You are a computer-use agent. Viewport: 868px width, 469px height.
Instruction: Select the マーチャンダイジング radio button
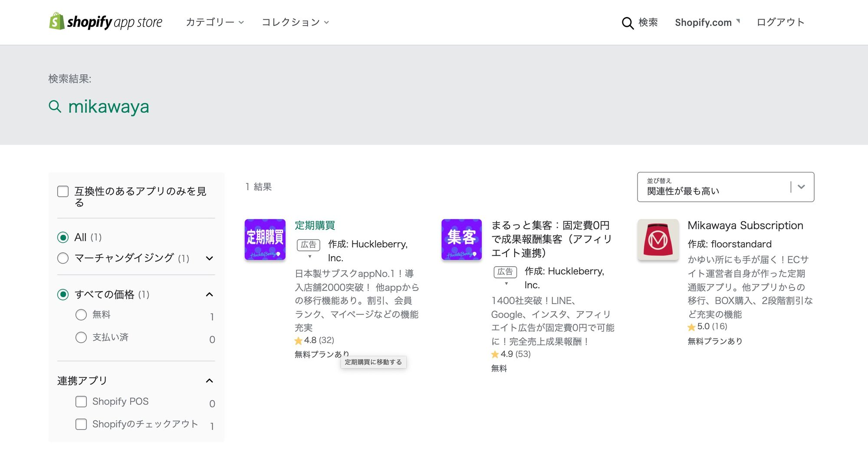pyautogui.click(x=62, y=258)
